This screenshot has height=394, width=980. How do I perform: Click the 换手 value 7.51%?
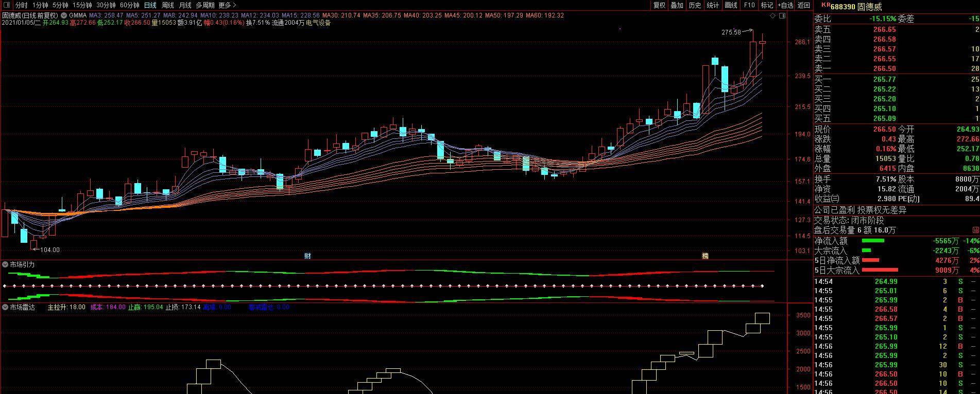point(886,179)
